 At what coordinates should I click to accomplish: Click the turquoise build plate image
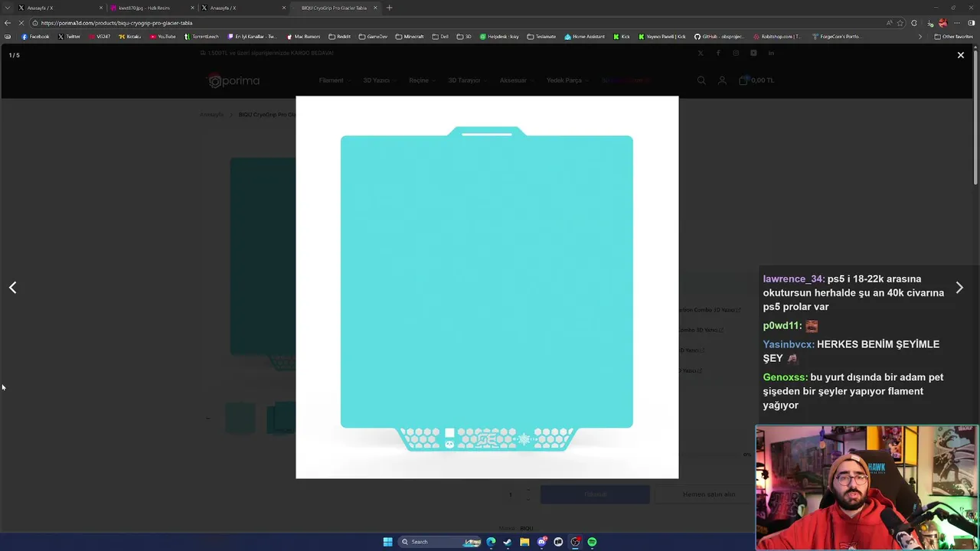(x=487, y=287)
